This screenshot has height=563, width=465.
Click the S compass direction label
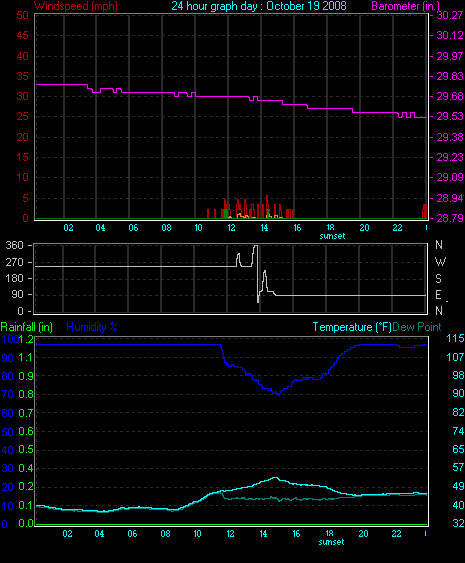click(x=438, y=278)
